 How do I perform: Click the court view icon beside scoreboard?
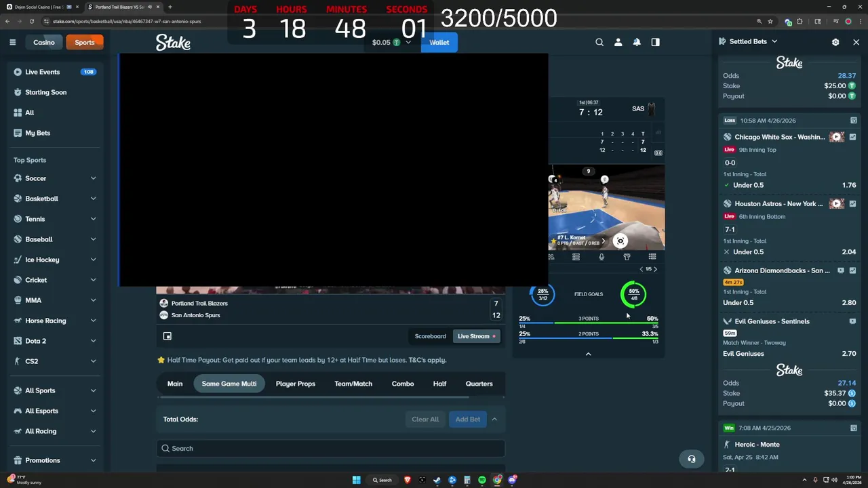pos(658,152)
